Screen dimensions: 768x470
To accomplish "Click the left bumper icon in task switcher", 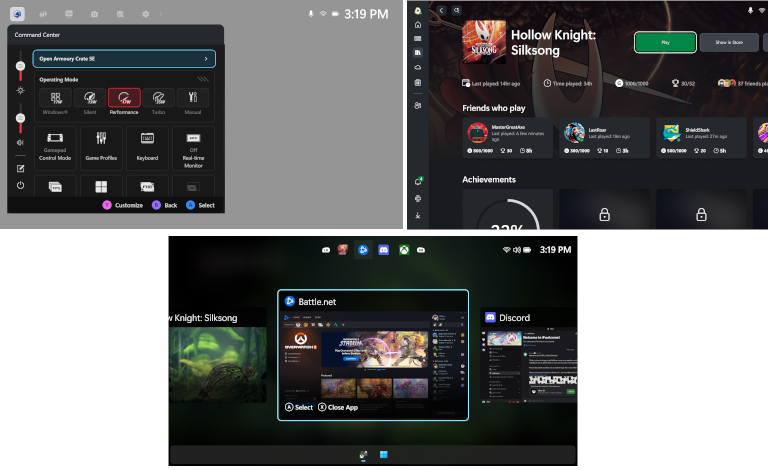I will point(326,250).
